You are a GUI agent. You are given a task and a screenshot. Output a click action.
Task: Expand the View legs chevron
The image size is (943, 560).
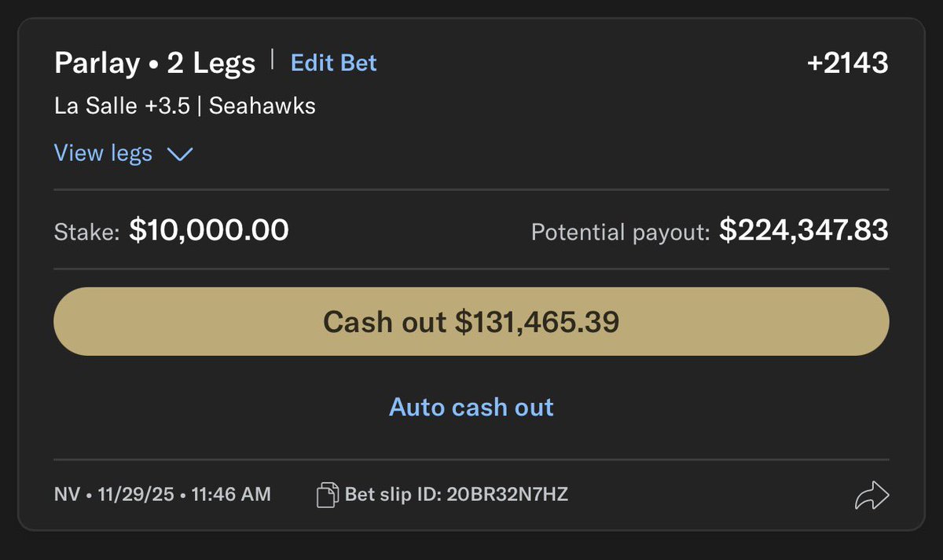coord(180,154)
